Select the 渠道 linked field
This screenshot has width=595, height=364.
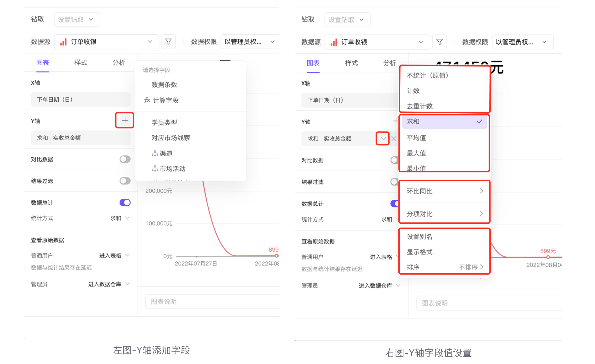pos(162,153)
